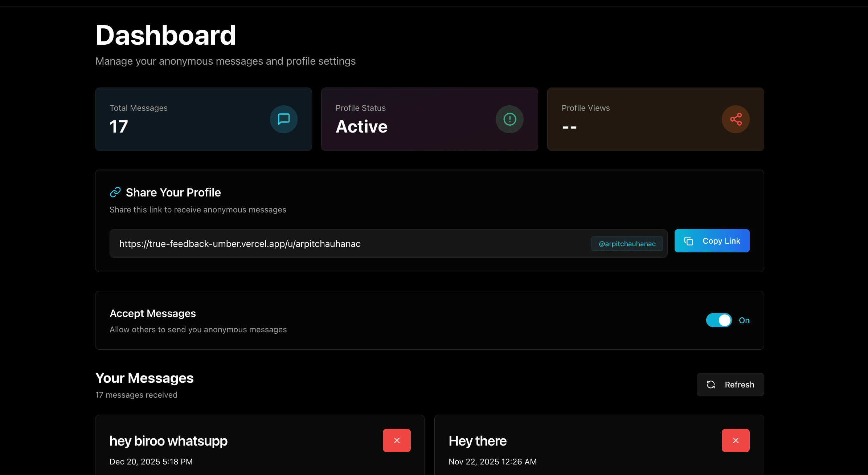
Task: Click the @arpitchauhanac username badge
Action: [627, 244]
